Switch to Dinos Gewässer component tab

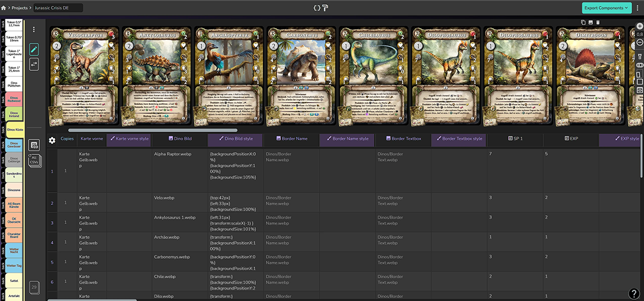pyautogui.click(x=14, y=145)
